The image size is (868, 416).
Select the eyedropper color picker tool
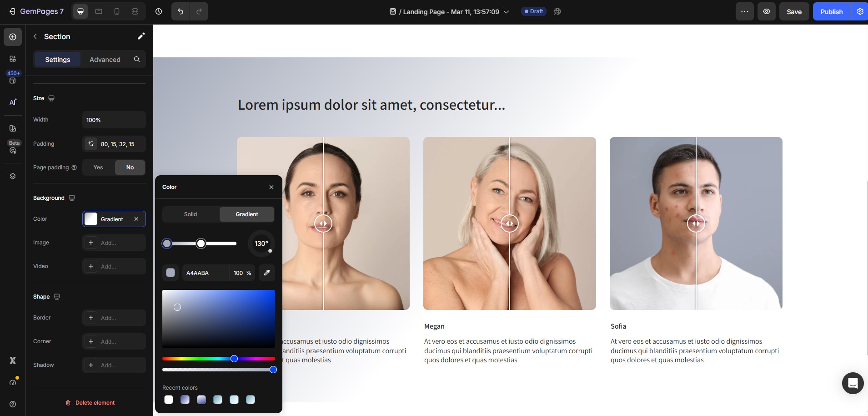pyautogui.click(x=267, y=273)
